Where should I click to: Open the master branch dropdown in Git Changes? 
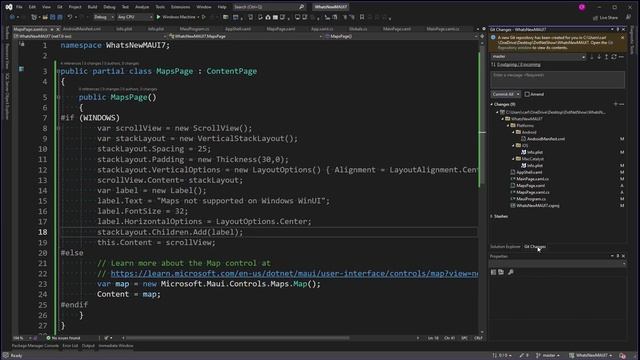click(x=539, y=57)
